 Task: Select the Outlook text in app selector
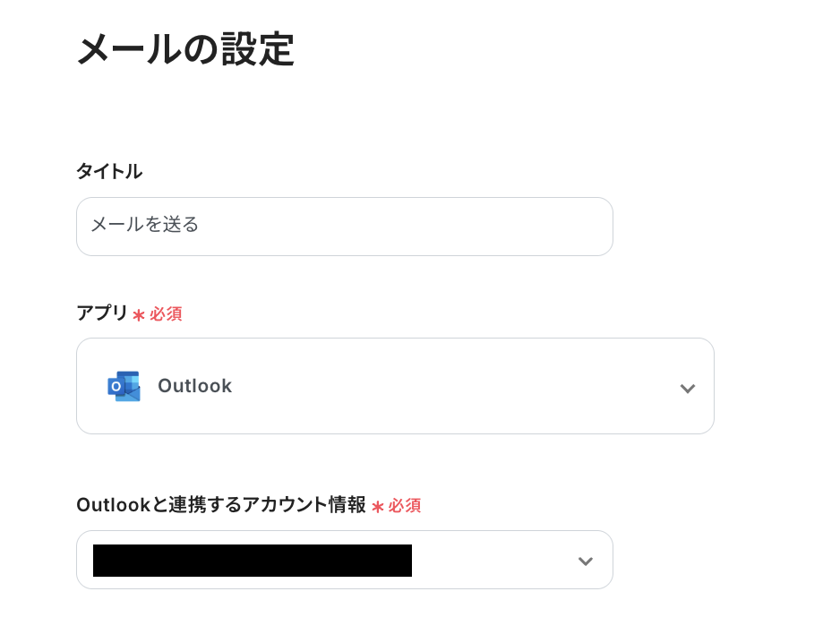point(194,386)
